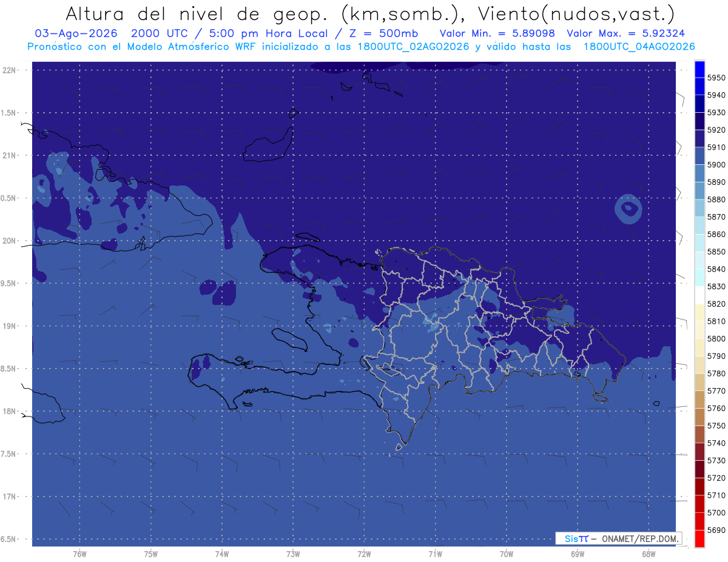Viewport: 728px width, 562px height.
Task: Click the legend value '5850'
Action: click(716, 252)
